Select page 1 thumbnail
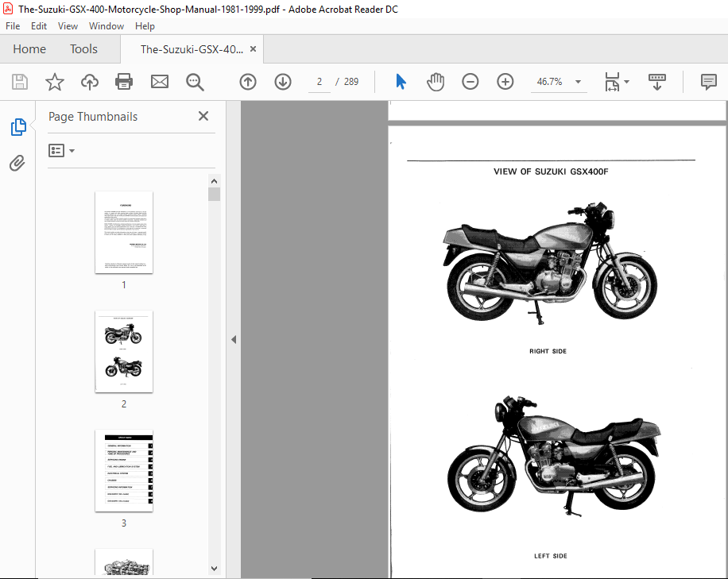Screen dimensions: 728x579 click(x=124, y=233)
